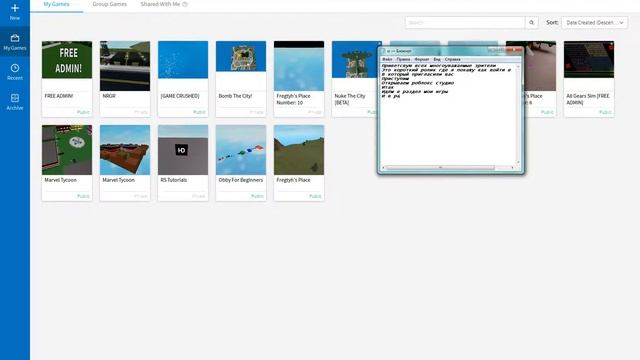The width and height of the screenshot is (640, 360).
Task: Open My Games briefcase icon in sidebar
Action: 15,38
